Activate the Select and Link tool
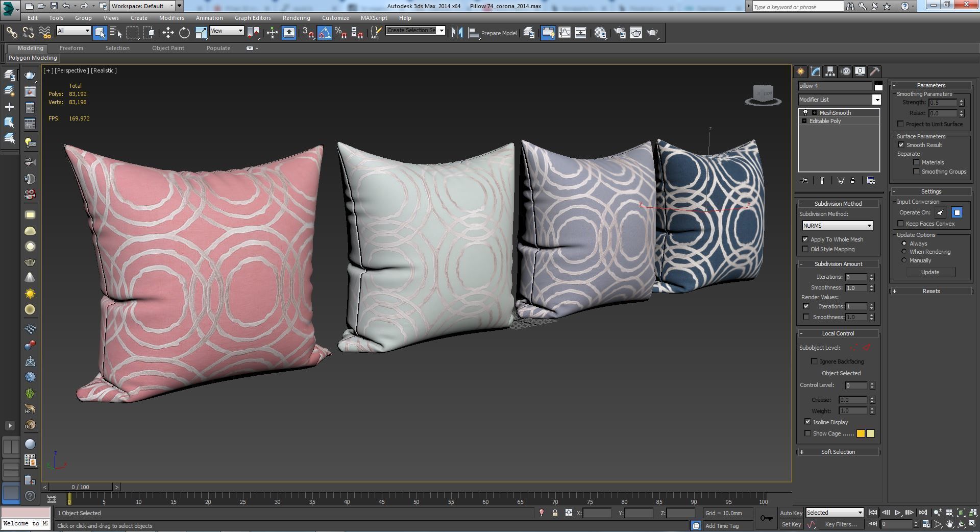Screen dimensions: 980x532 11,33
